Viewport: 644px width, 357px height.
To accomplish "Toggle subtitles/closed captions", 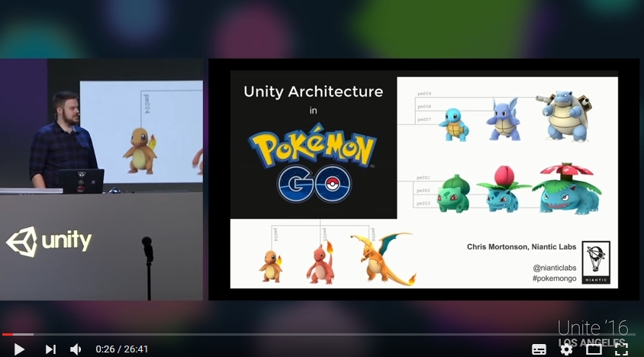I will pyautogui.click(x=539, y=349).
